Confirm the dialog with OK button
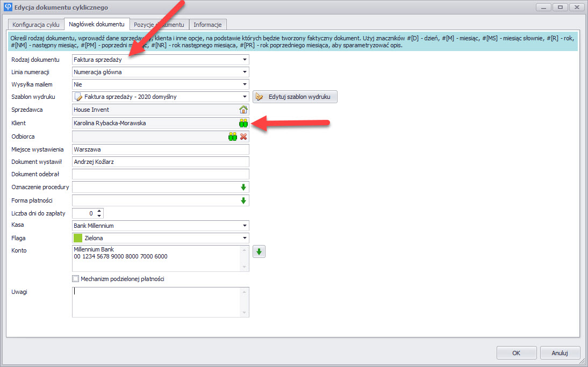The height and width of the screenshot is (367, 588). tap(516, 353)
